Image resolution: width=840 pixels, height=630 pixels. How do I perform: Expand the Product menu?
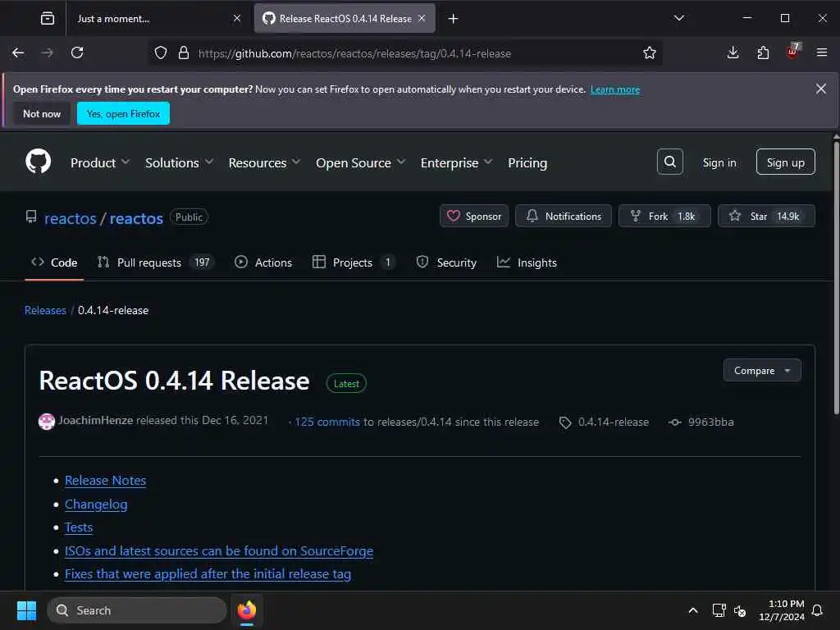click(100, 162)
